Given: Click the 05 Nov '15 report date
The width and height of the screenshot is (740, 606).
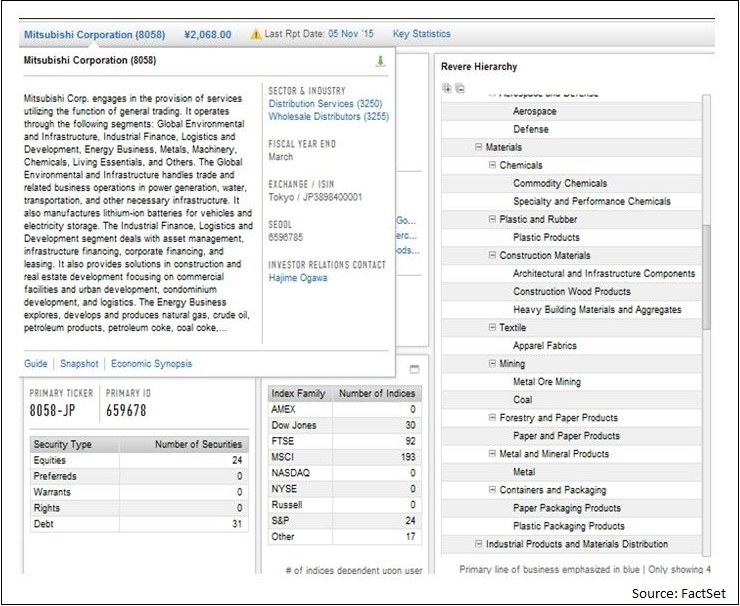Looking at the screenshot, I should point(351,34).
